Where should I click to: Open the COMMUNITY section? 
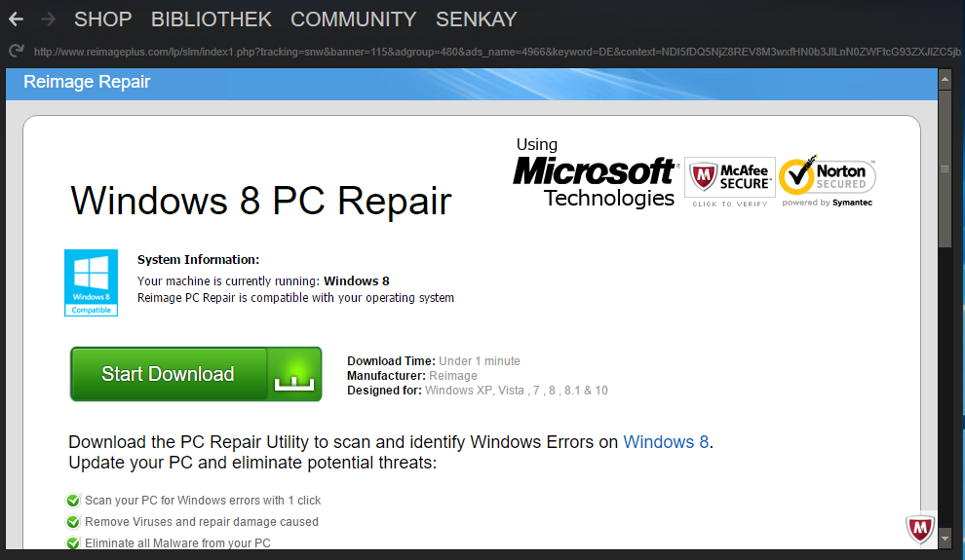pos(353,19)
